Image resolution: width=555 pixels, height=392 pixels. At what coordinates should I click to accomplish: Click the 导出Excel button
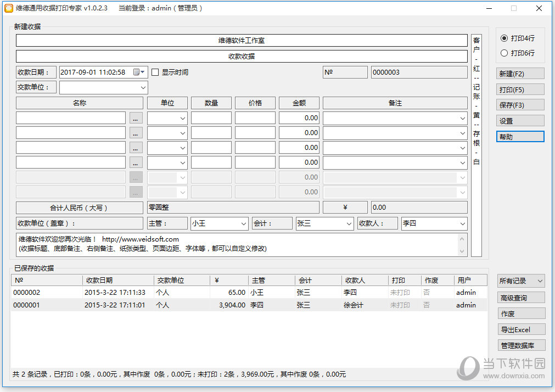(x=521, y=329)
